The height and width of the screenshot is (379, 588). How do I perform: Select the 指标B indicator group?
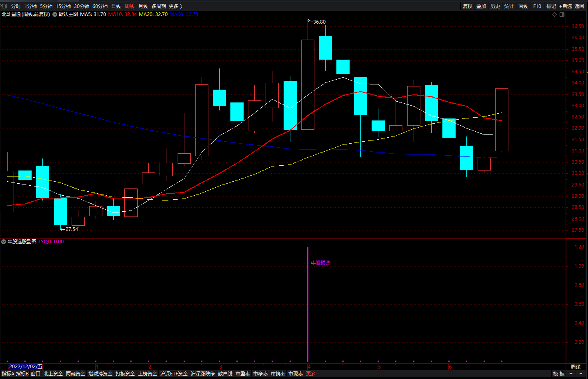click(x=22, y=374)
